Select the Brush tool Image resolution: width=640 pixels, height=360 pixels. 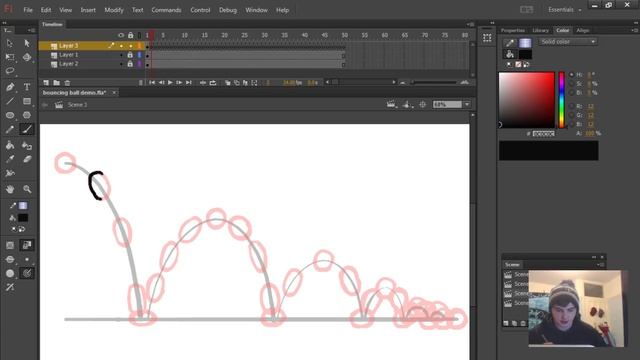click(x=27, y=129)
